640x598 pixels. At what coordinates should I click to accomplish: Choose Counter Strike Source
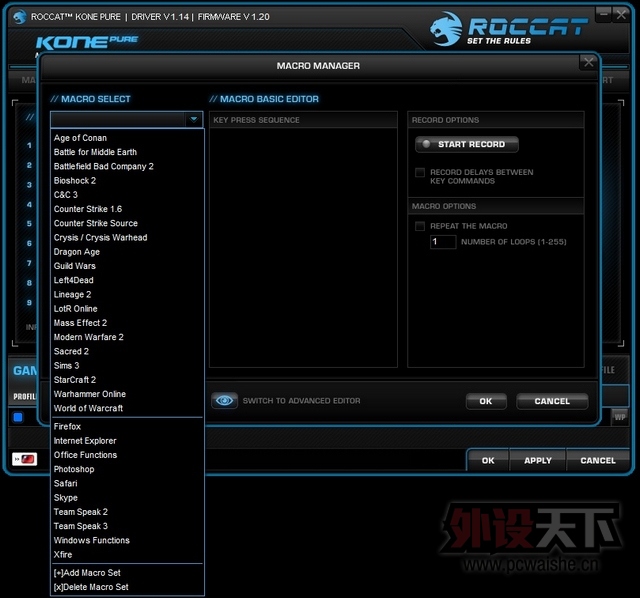tap(127, 224)
